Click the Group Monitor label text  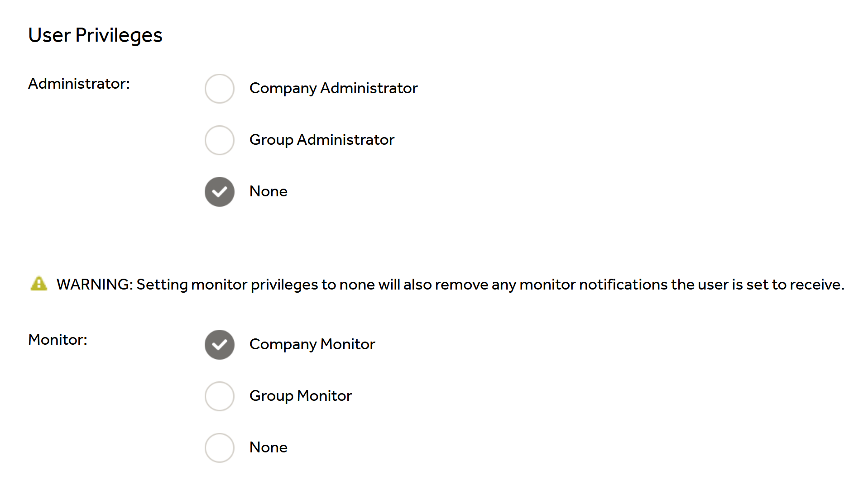pos(300,396)
